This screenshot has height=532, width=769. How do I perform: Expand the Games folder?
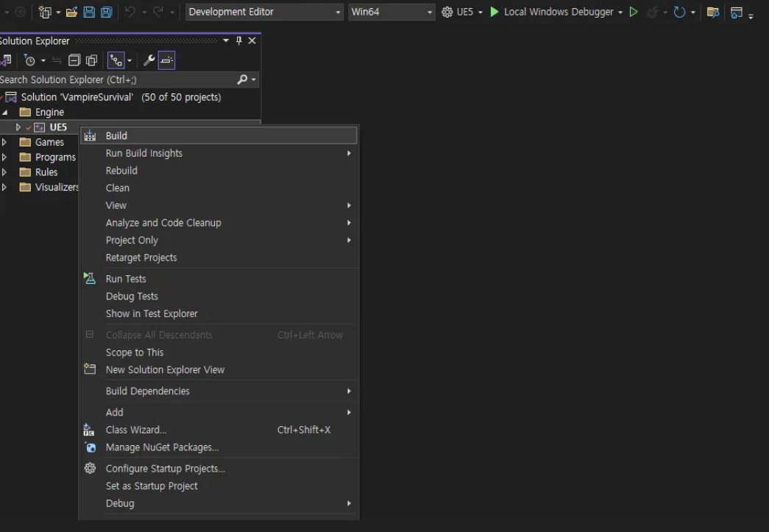pos(4,142)
